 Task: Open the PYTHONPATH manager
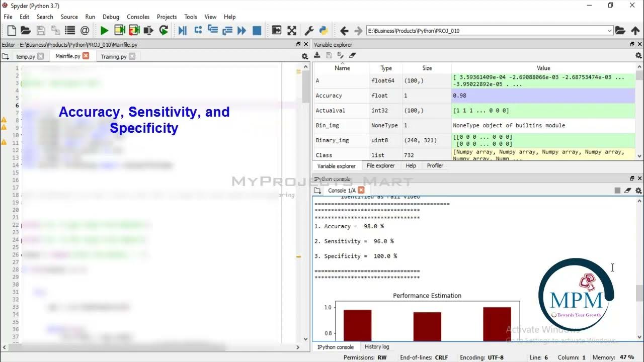click(324, 31)
